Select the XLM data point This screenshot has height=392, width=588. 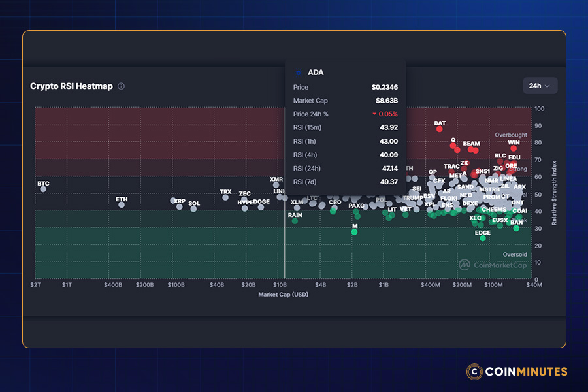click(x=297, y=208)
